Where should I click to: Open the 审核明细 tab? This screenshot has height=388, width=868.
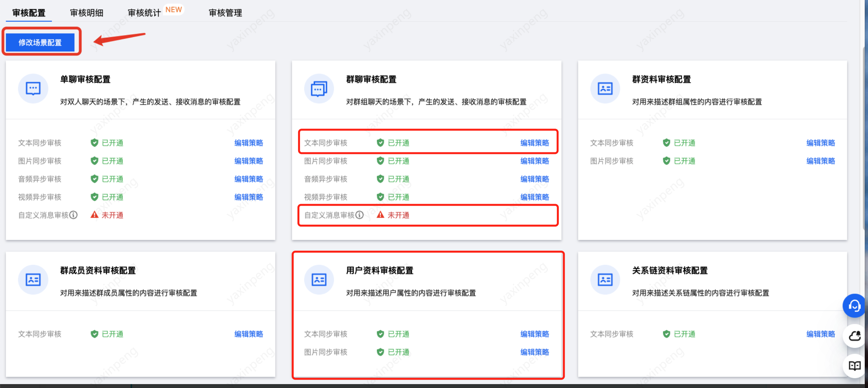coord(86,13)
